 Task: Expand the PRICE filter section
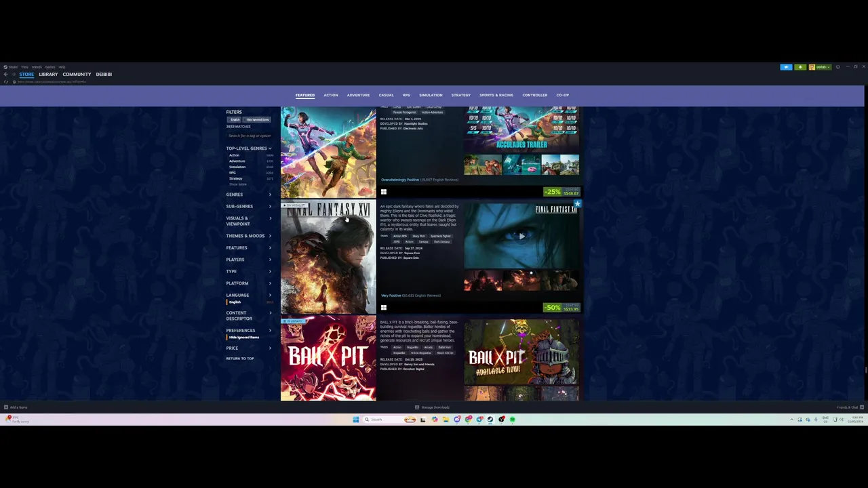(x=249, y=348)
